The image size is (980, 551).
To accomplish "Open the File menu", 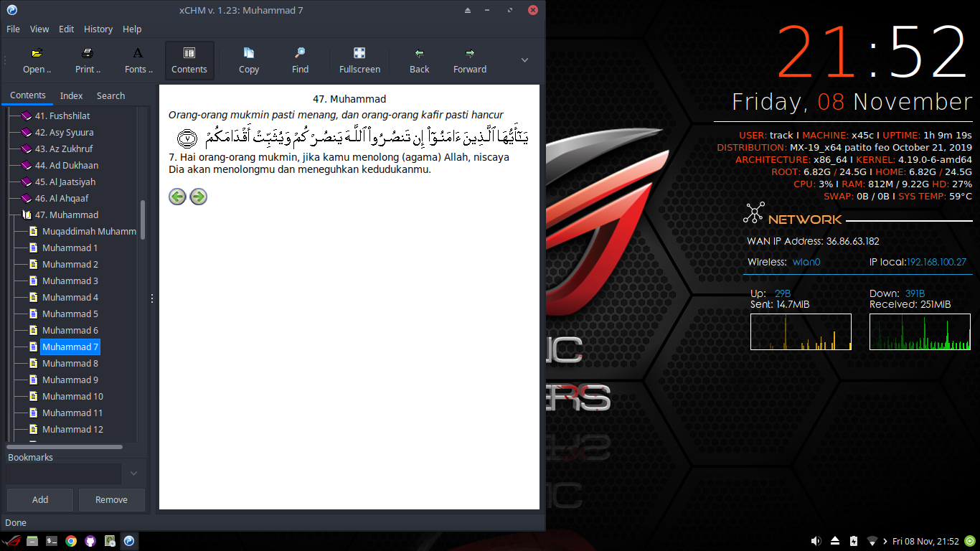I will (x=13, y=29).
